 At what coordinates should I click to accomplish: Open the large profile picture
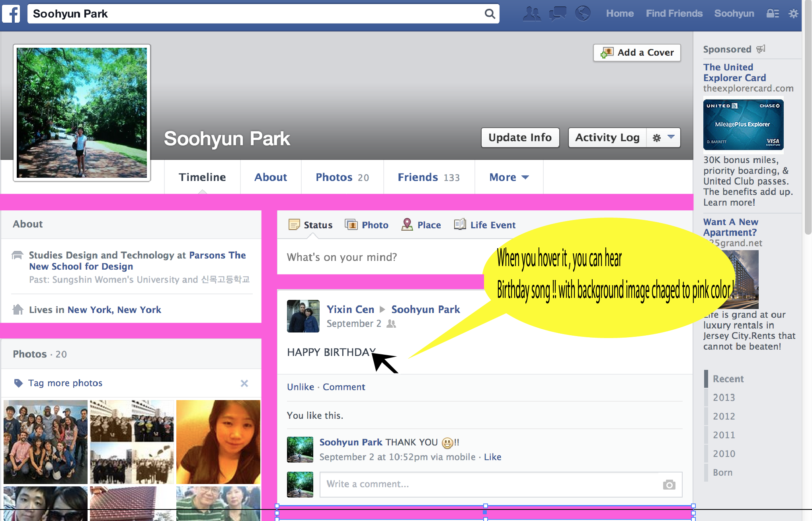tap(82, 113)
